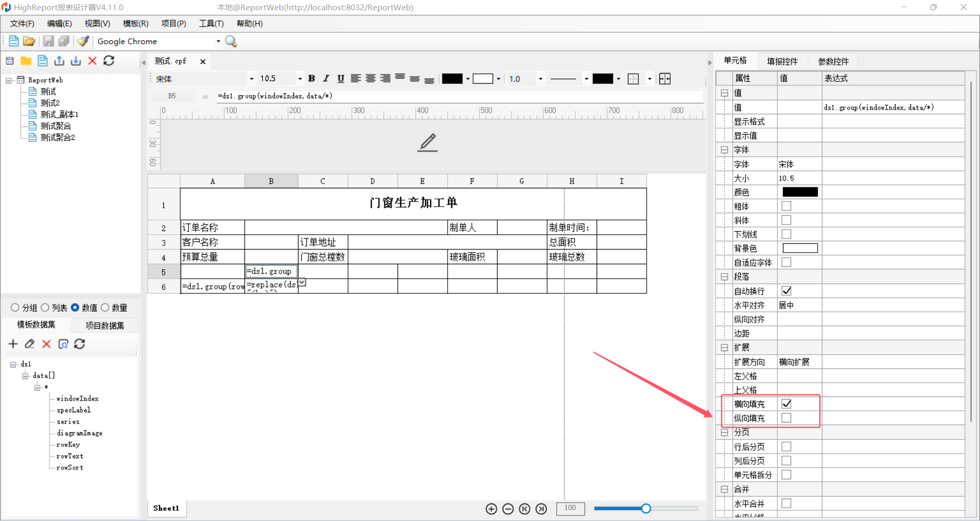Click the upload icon in project panel
Image resolution: width=980 pixels, height=521 pixels.
click(59, 61)
